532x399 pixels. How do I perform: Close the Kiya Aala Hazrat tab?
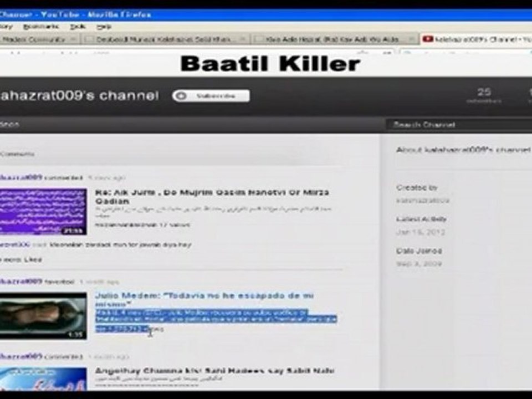(411, 39)
